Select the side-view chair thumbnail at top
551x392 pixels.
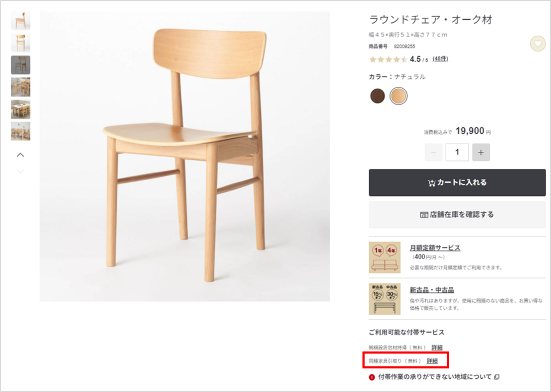click(20, 21)
